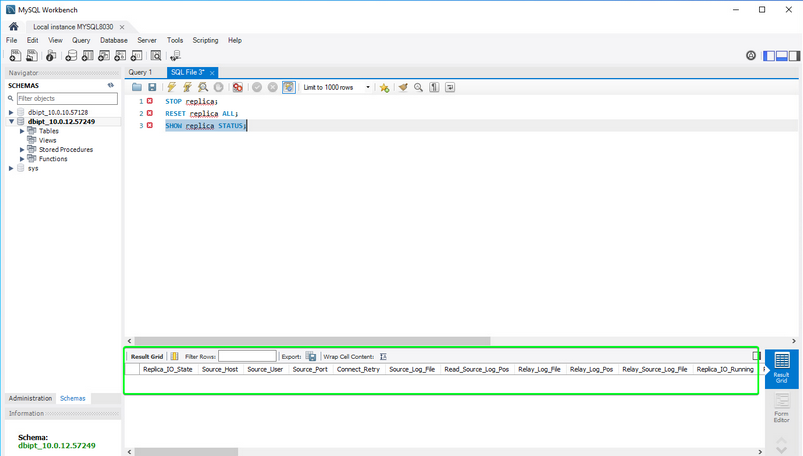The width and height of the screenshot is (803, 456).
Task: Run EXPLAIN on statement under cursor
Action: (203, 87)
